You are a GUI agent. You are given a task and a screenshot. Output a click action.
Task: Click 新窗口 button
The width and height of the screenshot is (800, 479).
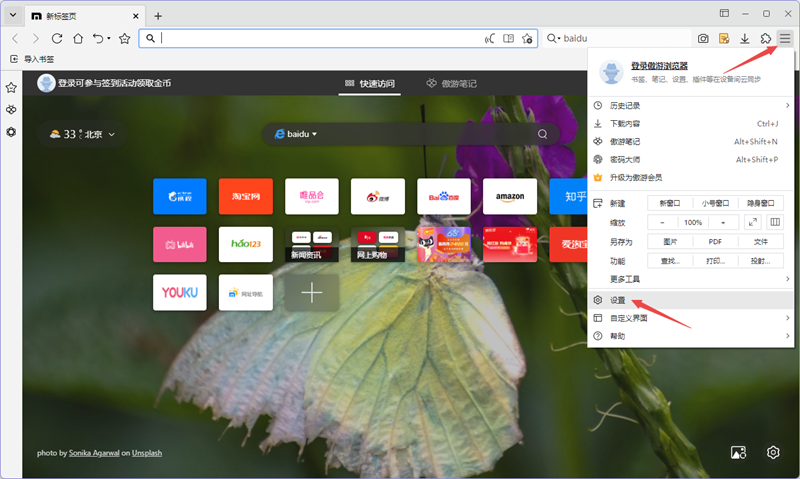pos(670,203)
